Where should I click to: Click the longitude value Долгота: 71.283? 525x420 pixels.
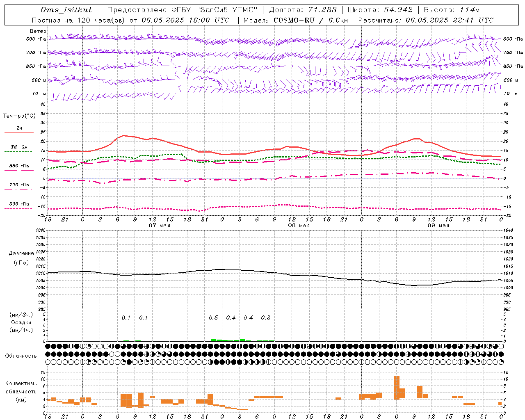point(303,10)
